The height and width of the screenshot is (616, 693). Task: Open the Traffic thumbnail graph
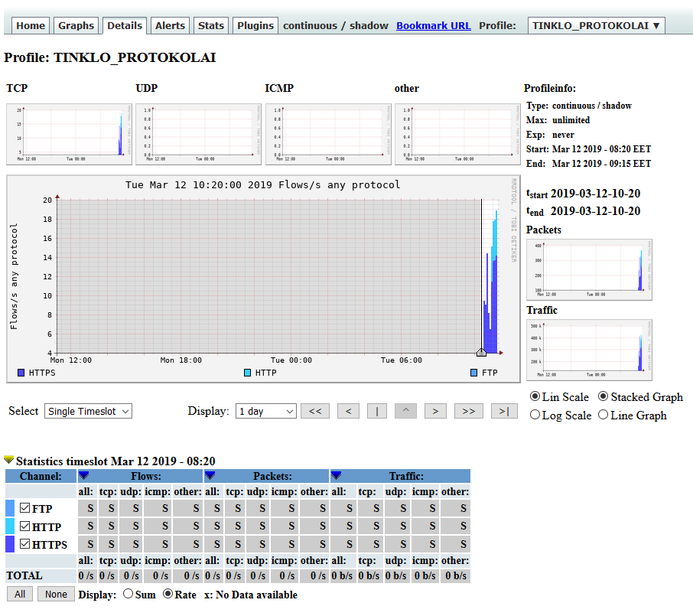pyautogui.click(x=589, y=350)
